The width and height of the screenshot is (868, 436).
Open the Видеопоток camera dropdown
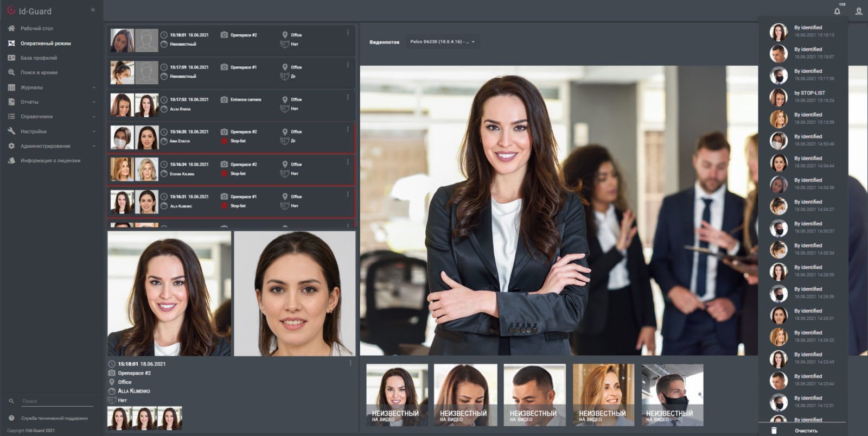click(443, 42)
